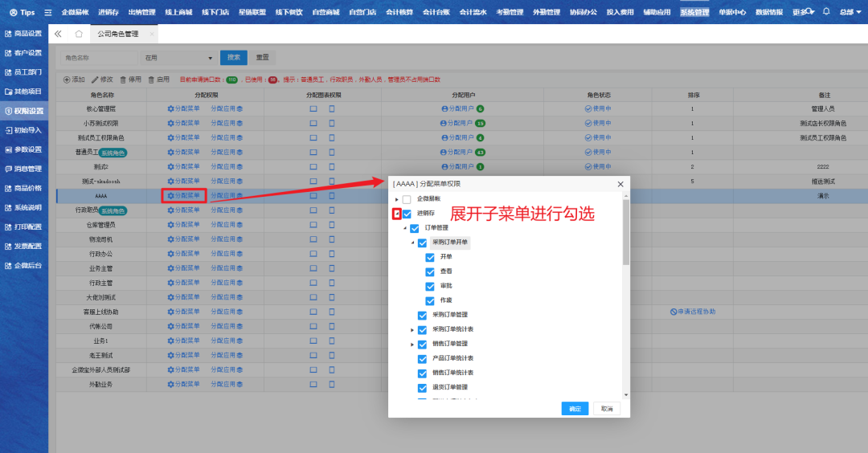Click the 停用 trash icon in the toolbar
The height and width of the screenshot is (453, 868).
tap(123, 80)
